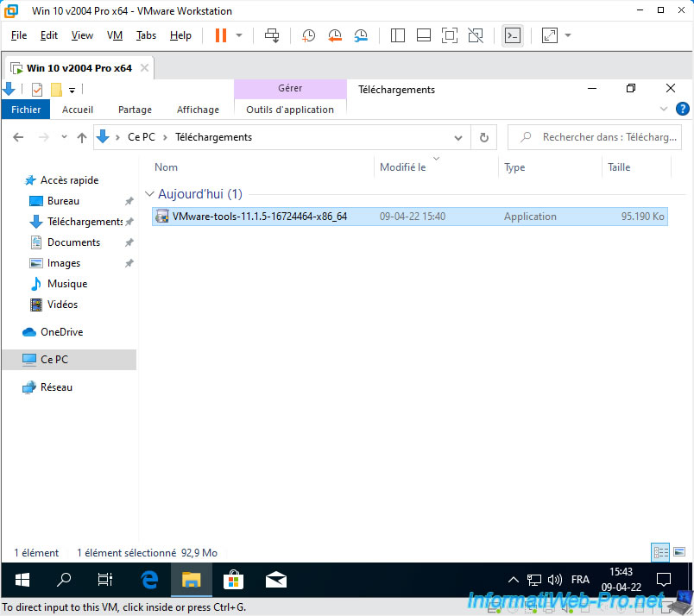Go up one folder level
694x616 pixels.
click(82, 138)
